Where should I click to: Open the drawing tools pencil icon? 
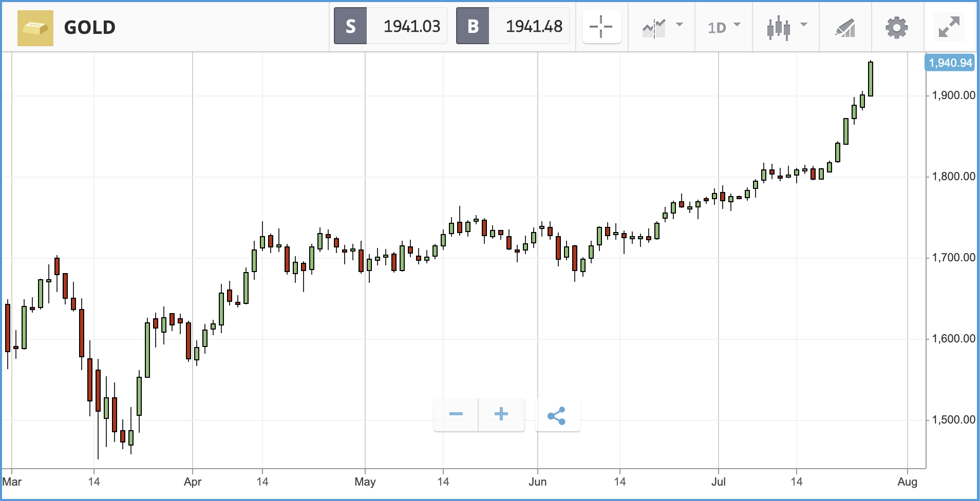pyautogui.click(x=845, y=28)
